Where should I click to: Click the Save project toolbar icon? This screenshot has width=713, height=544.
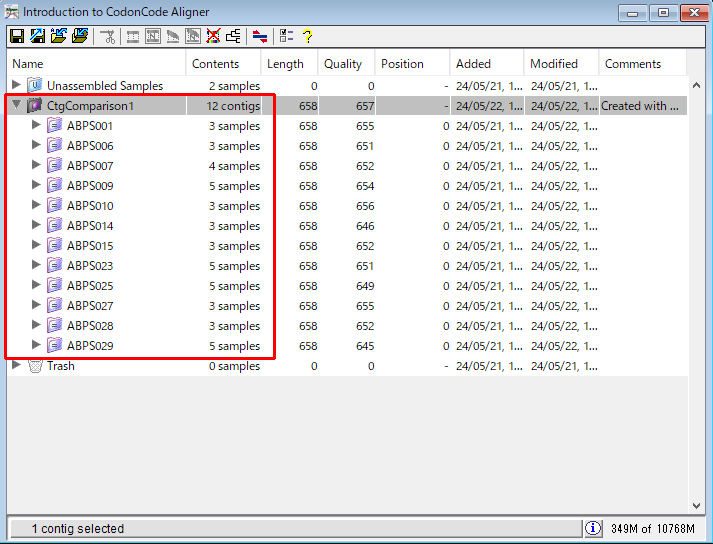tap(17, 37)
